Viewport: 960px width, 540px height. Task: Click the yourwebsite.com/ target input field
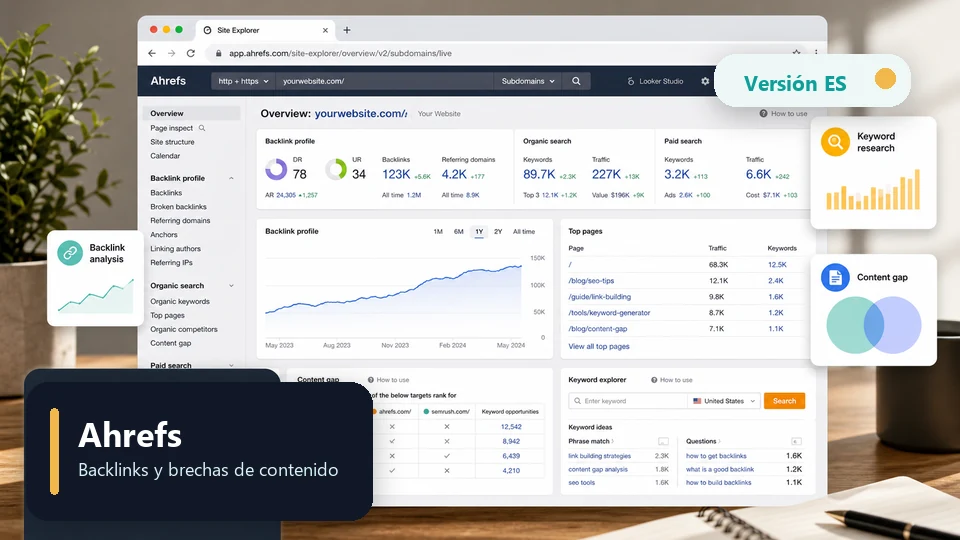coord(384,81)
